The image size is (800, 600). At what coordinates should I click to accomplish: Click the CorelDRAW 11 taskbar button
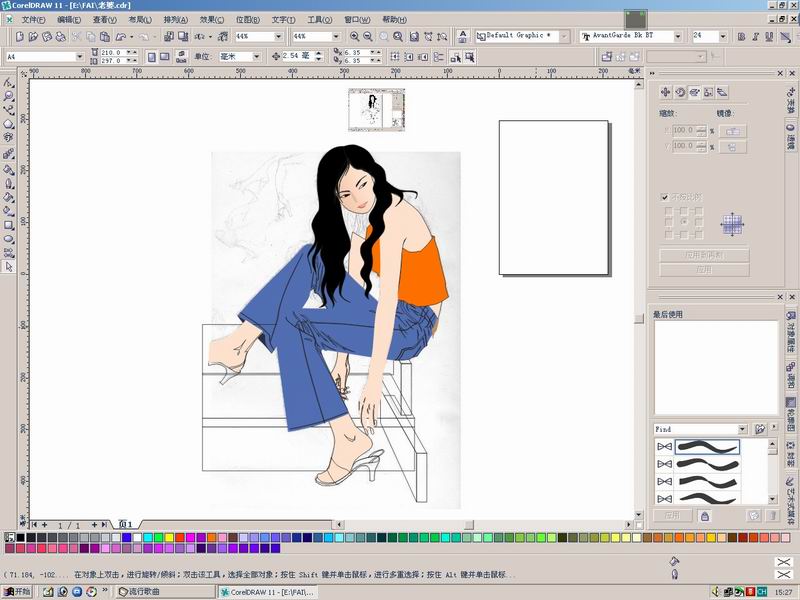pyautogui.click(x=268, y=592)
